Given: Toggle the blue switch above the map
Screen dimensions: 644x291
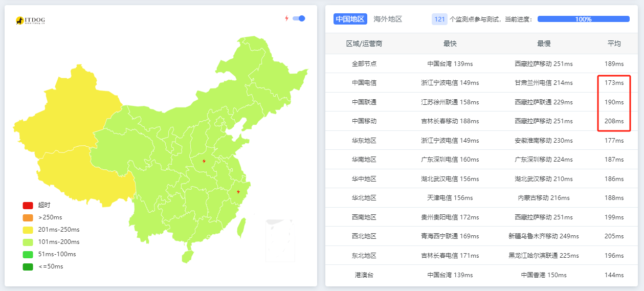Looking at the screenshot, I should click(x=299, y=18).
